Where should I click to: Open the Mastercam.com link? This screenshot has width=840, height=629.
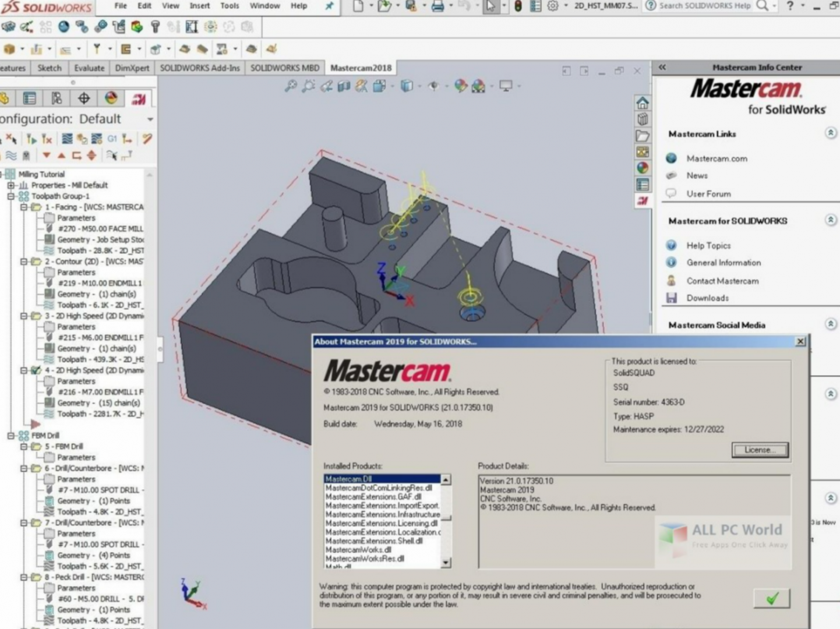tap(717, 158)
